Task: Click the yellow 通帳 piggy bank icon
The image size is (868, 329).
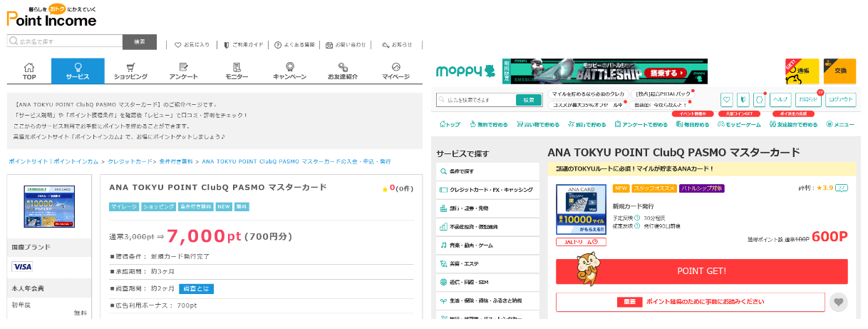Action: point(802,71)
